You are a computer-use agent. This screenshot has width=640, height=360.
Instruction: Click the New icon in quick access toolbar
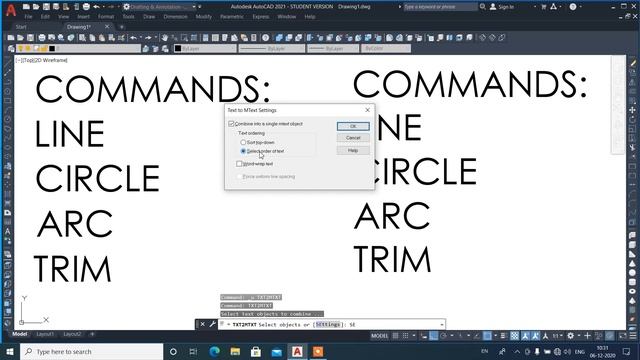tap(26, 7)
